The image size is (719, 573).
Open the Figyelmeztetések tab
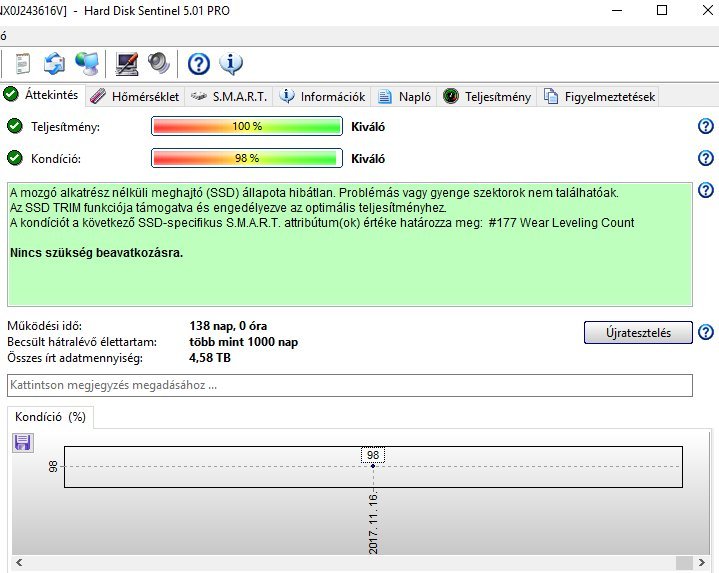[599, 97]
